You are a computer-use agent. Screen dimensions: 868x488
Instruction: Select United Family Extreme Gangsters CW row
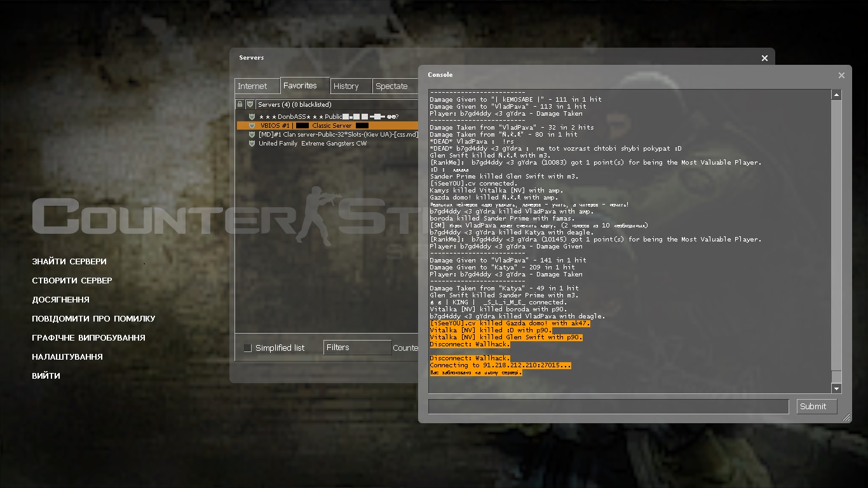[327, 144]
